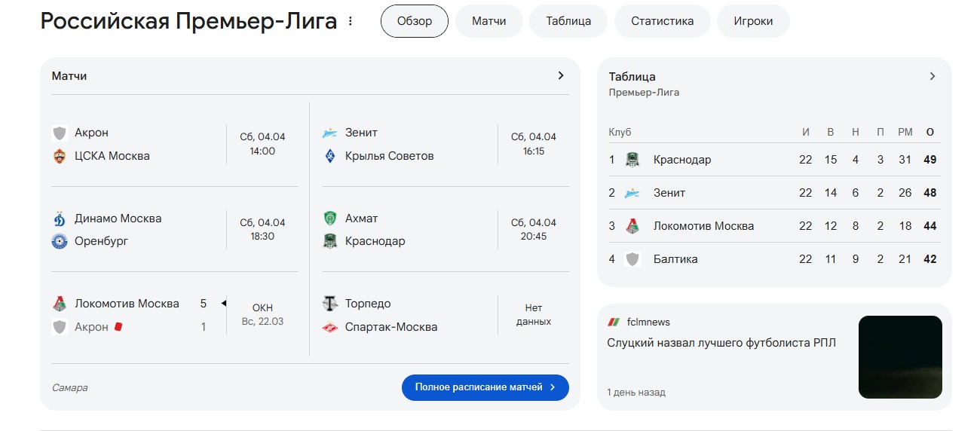Click the Краснодар logo in standings table
This screenshot has height=431, width=980.
[x=632, y=160]
